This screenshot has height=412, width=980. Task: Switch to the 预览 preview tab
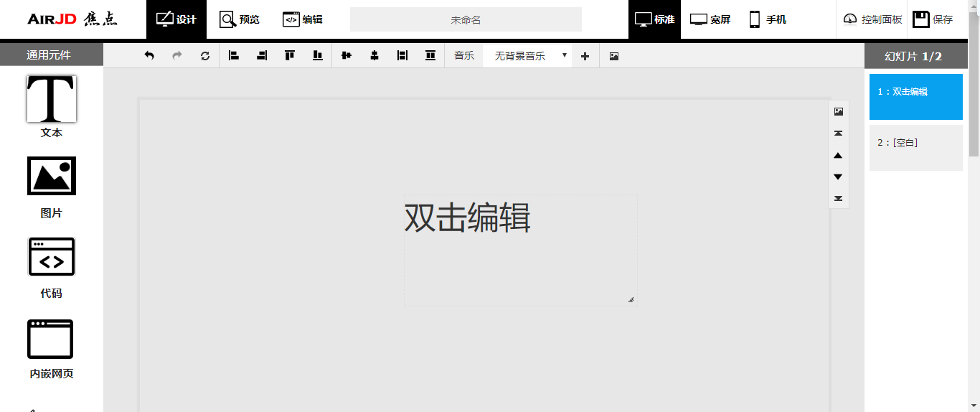coord(240,19)
